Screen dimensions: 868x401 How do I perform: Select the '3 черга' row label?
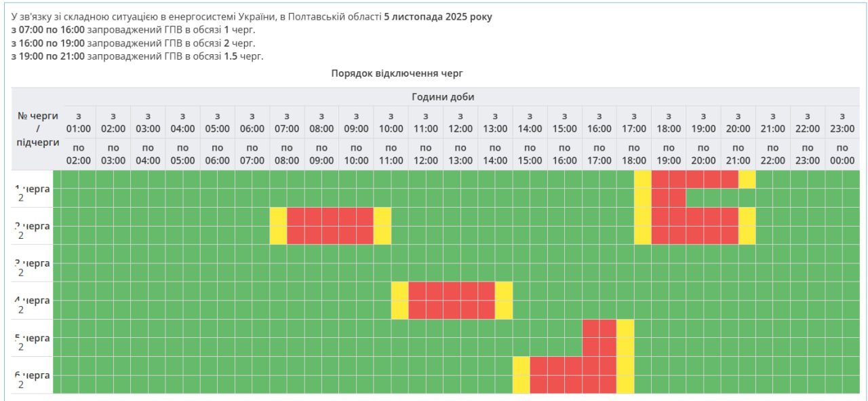37,263
